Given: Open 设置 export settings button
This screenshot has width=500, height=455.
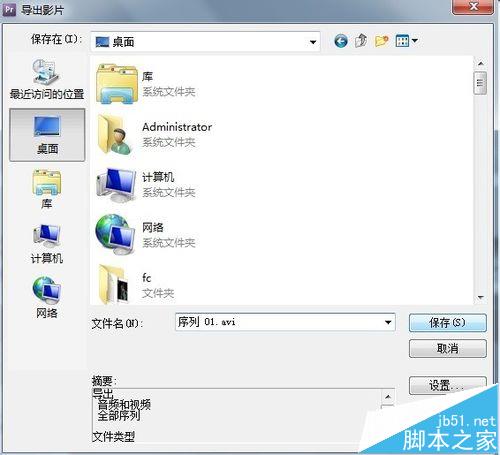Looking at the screenshot, I should coord(448,385).
